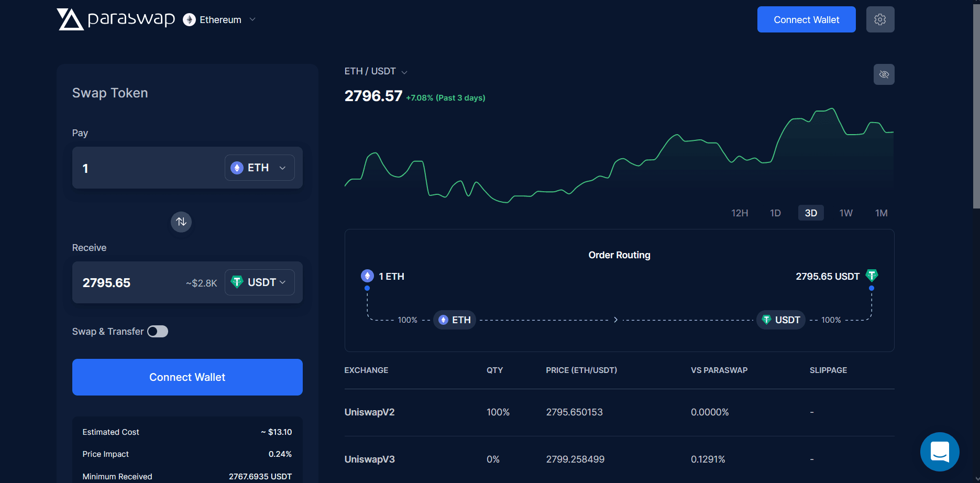Enable the Swap & Transfer toggle
The width and height of the screenshot is (980, 483).
click(158, 332)
